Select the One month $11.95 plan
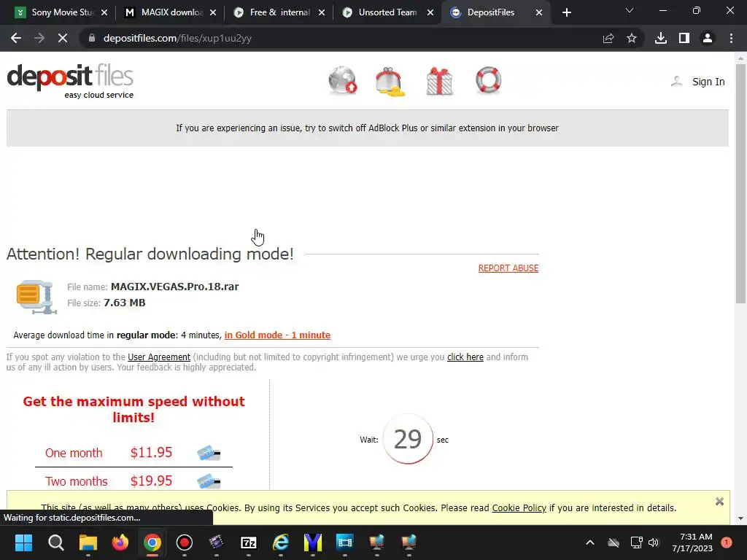 (x=133, y=453)
